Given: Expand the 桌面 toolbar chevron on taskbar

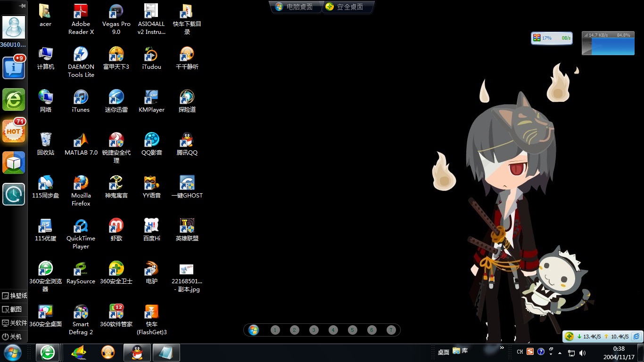Looking at the screenshot, I should pyautogui.click(x=502, y=348).
